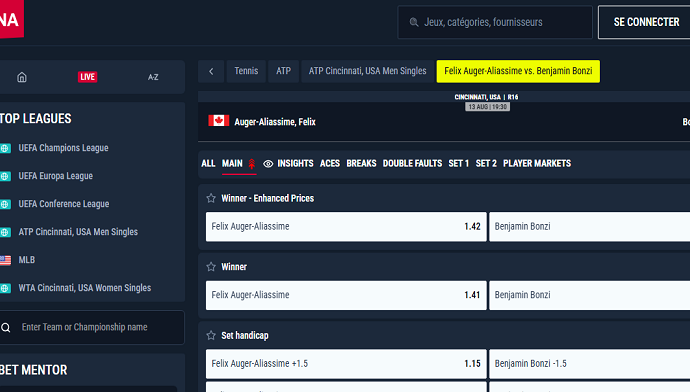Open UEFA Champions League in Top Leagues
This screenshot has height=392, width=690.
pos(63,148)
